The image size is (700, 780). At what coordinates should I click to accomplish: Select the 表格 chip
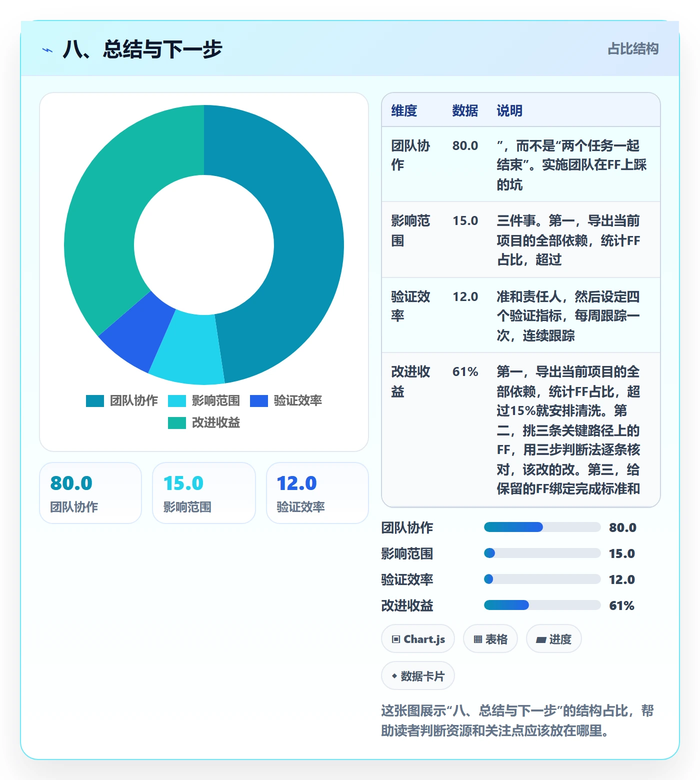490,639
